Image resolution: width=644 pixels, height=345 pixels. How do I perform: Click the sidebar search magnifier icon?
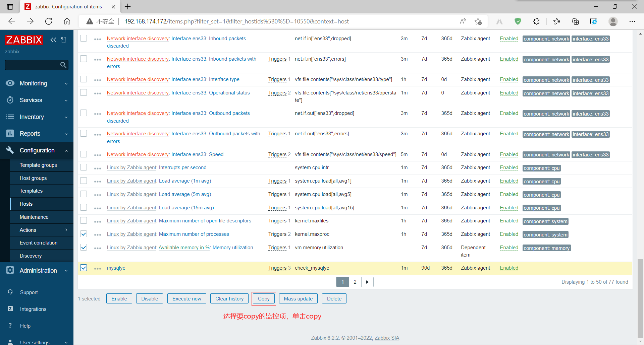(63, 65)
